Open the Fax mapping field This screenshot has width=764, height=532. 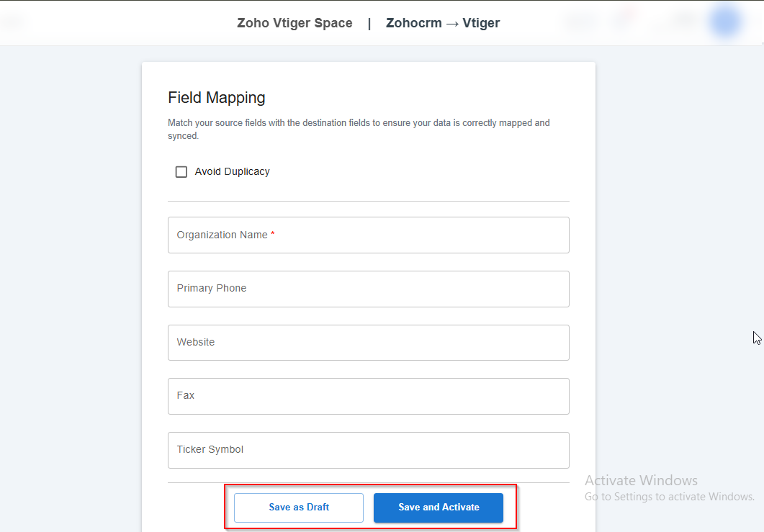[x=368, y=396]
